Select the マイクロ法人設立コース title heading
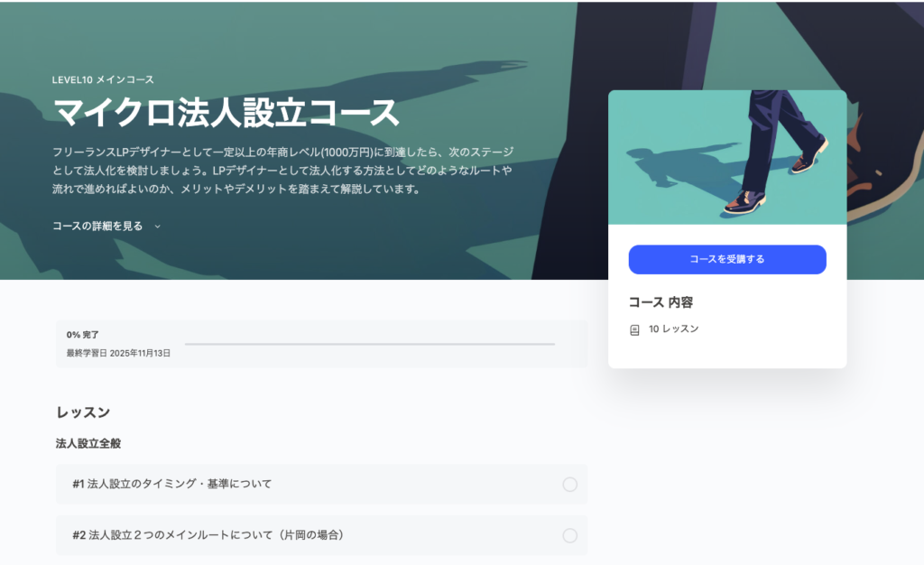The image size is (924, 565). pyautogui.click(x=226, y=113)
